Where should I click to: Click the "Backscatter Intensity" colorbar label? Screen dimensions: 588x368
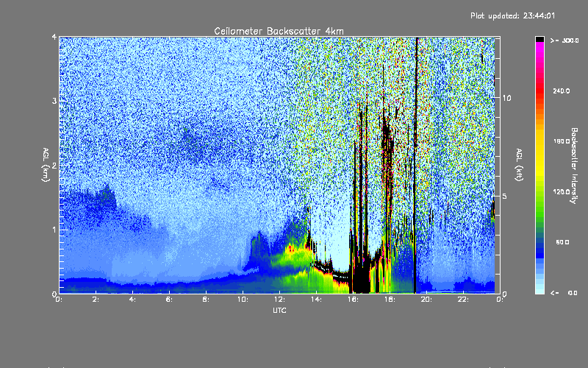574,166
